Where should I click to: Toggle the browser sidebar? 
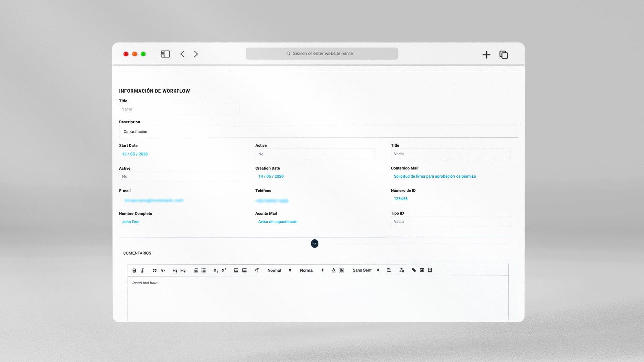(165, 54)
